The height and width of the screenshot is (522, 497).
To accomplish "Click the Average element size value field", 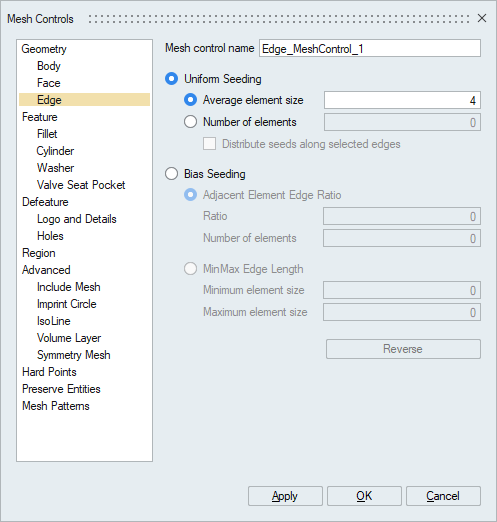I will [402, 100].
